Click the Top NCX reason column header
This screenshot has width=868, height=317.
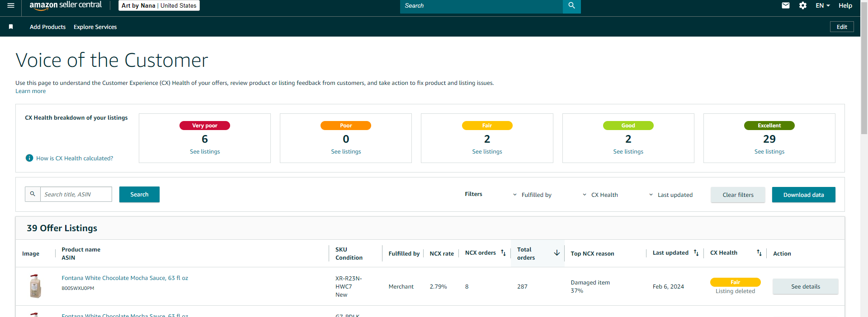(x=592, y=253)
